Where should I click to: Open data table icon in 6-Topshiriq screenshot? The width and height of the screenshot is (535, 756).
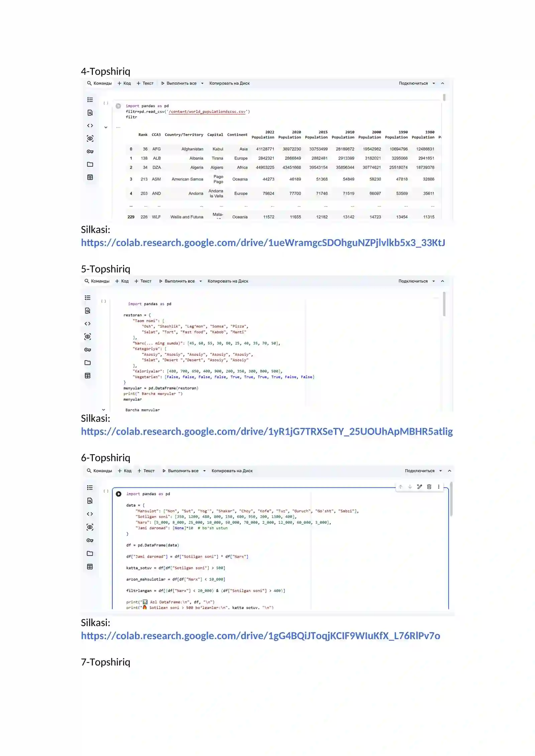[x=90, y=566]
